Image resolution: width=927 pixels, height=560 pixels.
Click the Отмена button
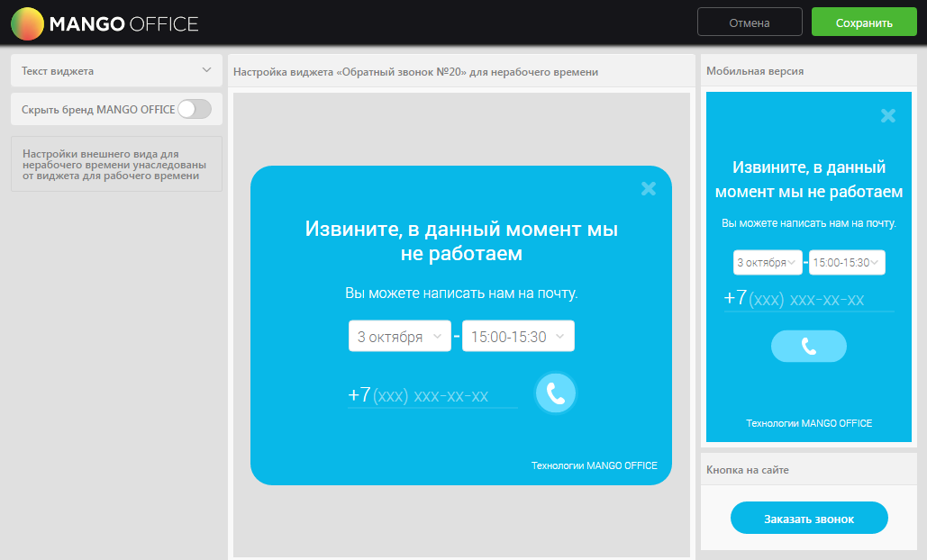tap(750, 23)
